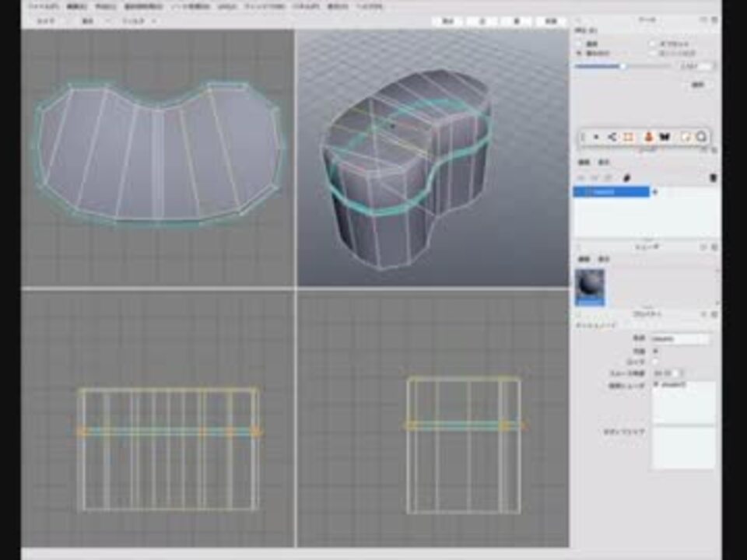Click the note-and-pencil icon in tool strip
747x560 pixels.
[x=685, y=137]
